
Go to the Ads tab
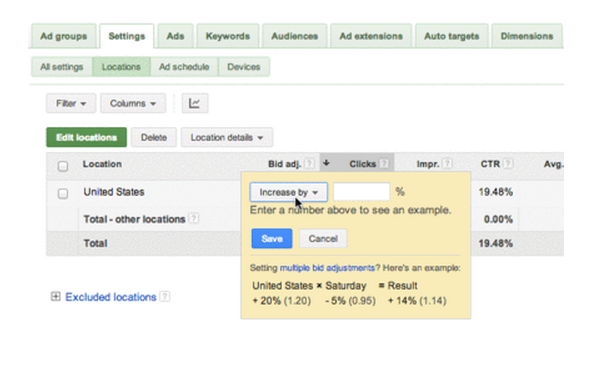click(175, 36)
